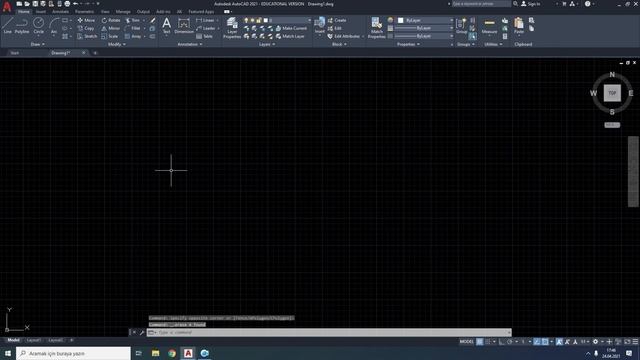This screenshot has height=360, width=640.
Task: Open Windows Start menu
Action: point(8,353)
